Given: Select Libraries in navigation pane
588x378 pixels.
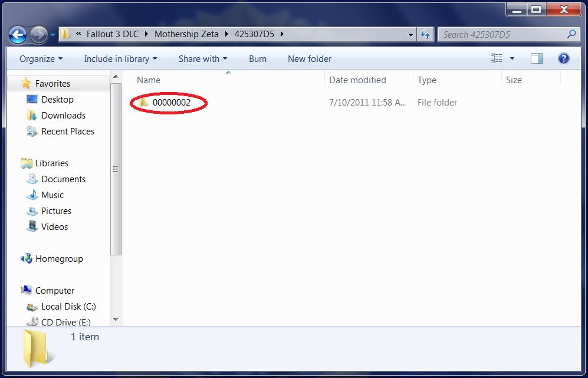Looking at the screenshot, I should pyautogui.click(x=52, y=163).
